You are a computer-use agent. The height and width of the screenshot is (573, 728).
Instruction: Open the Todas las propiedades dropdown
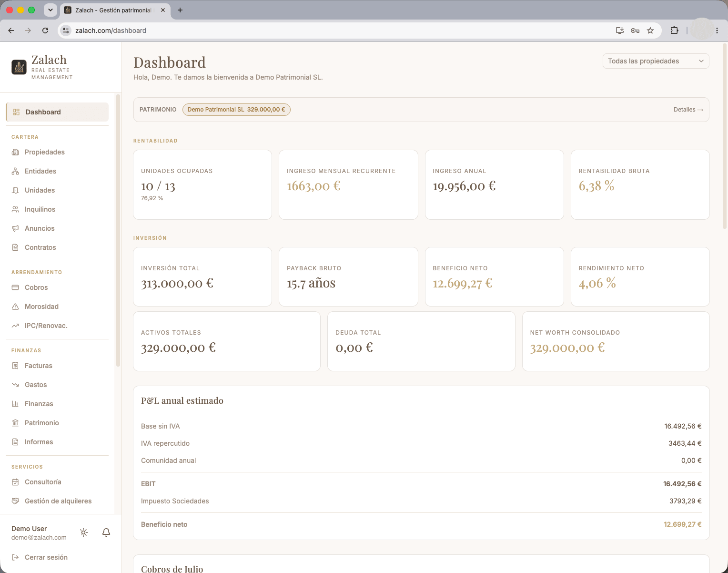tap(656, 61)
